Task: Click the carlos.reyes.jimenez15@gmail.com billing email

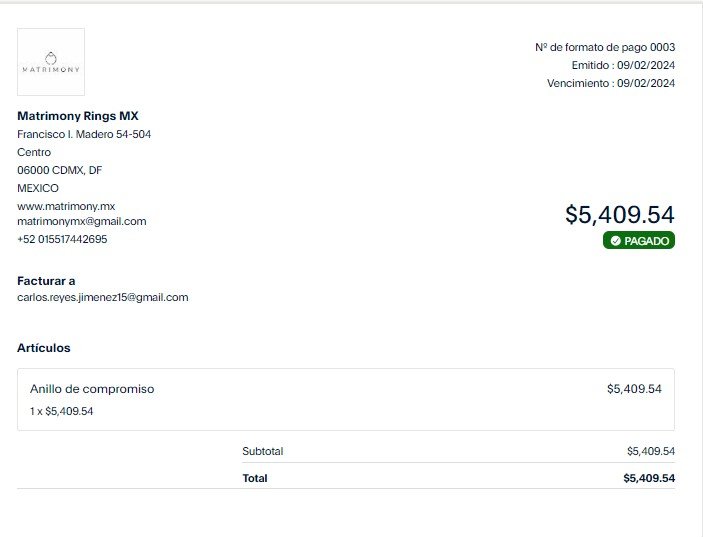Action: pos(103,298)
